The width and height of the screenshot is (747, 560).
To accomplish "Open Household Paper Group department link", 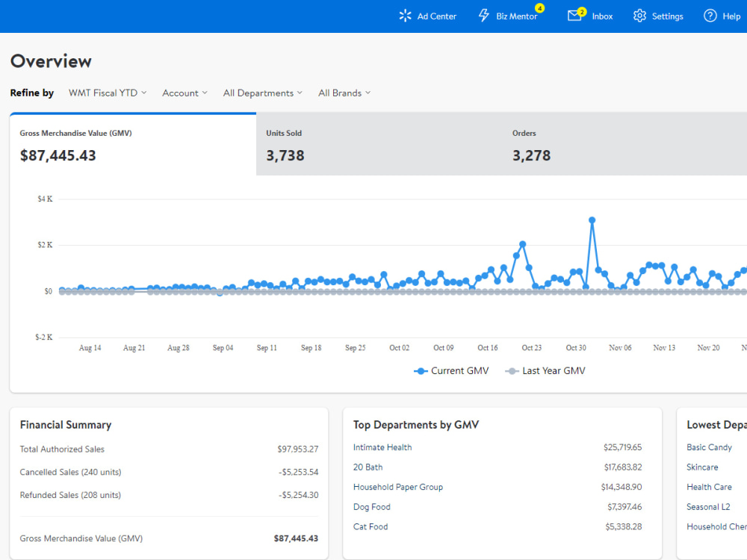I will point(398,487).
